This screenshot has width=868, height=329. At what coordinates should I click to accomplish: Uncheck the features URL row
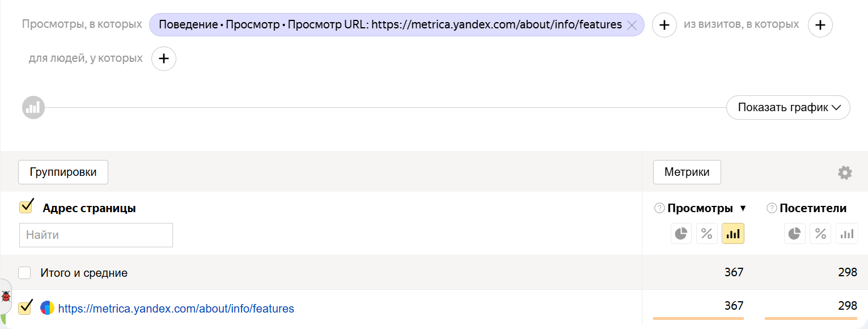(x=25, y=308)
